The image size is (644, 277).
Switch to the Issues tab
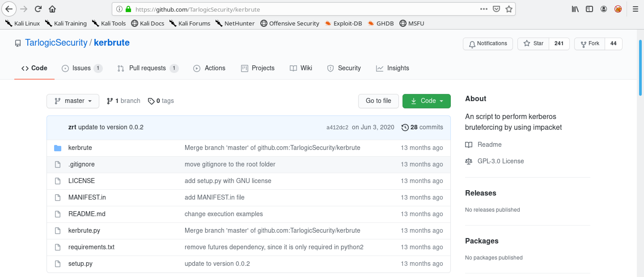(x=82, y=68)
